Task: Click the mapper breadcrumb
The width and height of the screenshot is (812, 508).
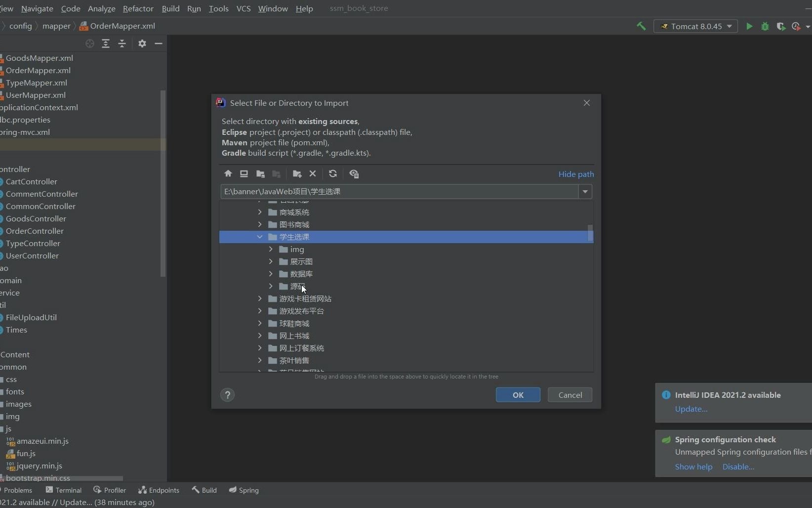Action: pos(56,26)
